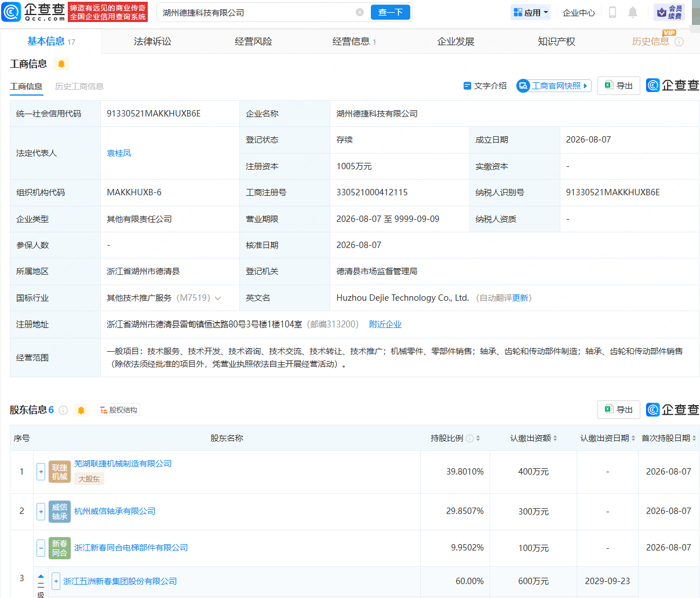Click the 威信轴承 logo badge
Viewport: 700px width, 598px height.
[x=60, y=512]
